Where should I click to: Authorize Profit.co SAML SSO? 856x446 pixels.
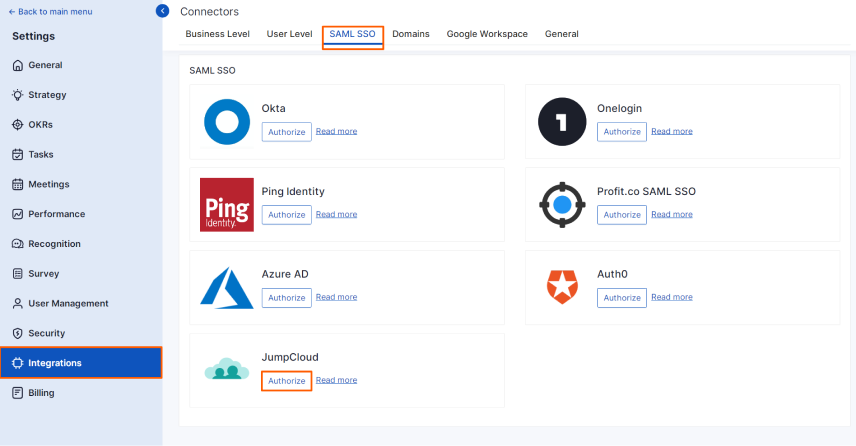[x=622, y=215]
